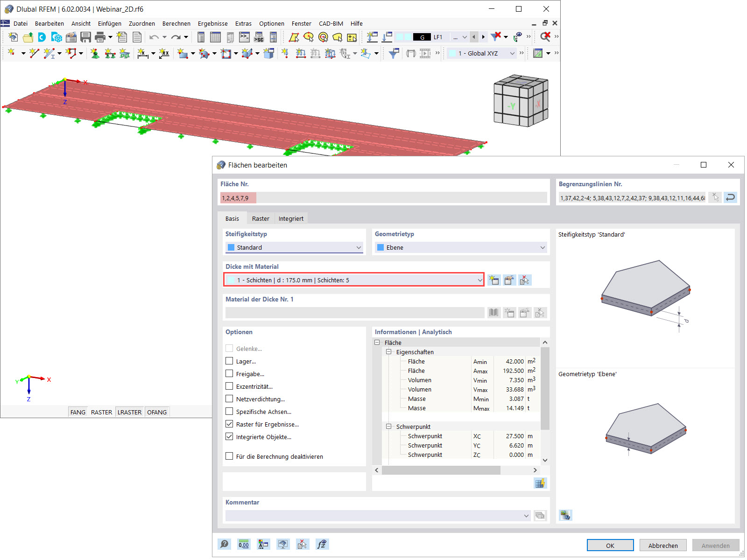Screen dimensions: 747x560
Task: Enable the Freigabe... checkbox
Action: [x=229, y=373]
